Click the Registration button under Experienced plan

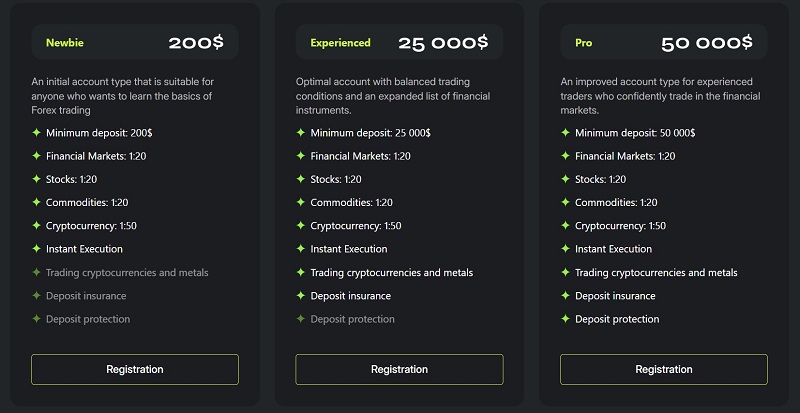click(x=399, y=369)
